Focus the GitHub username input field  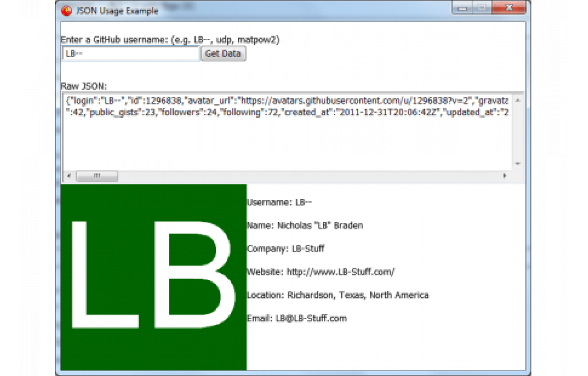pos(131,54)
